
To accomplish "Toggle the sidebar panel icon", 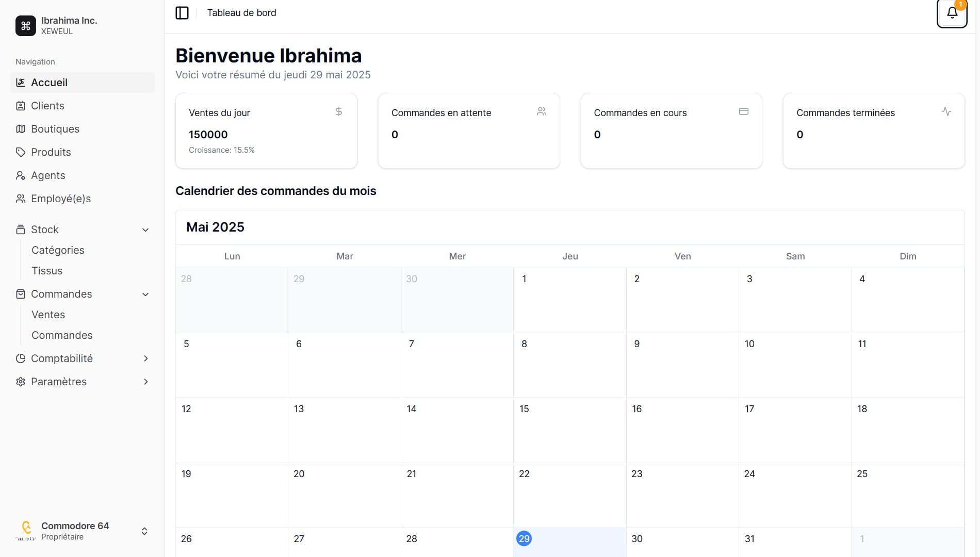I will tap(182, 13).
